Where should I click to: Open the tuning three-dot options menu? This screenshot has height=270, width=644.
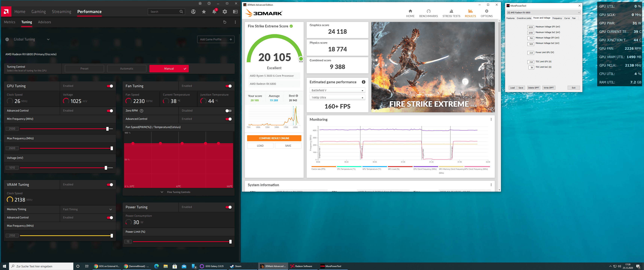(x=235, y=22)
